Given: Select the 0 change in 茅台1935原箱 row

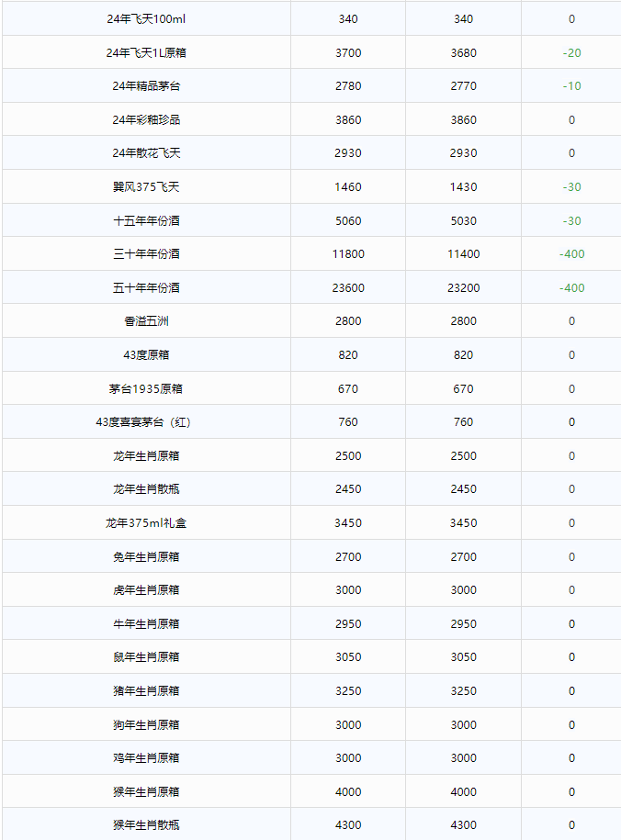Looking at the screenshot, I should pos(571,388).
